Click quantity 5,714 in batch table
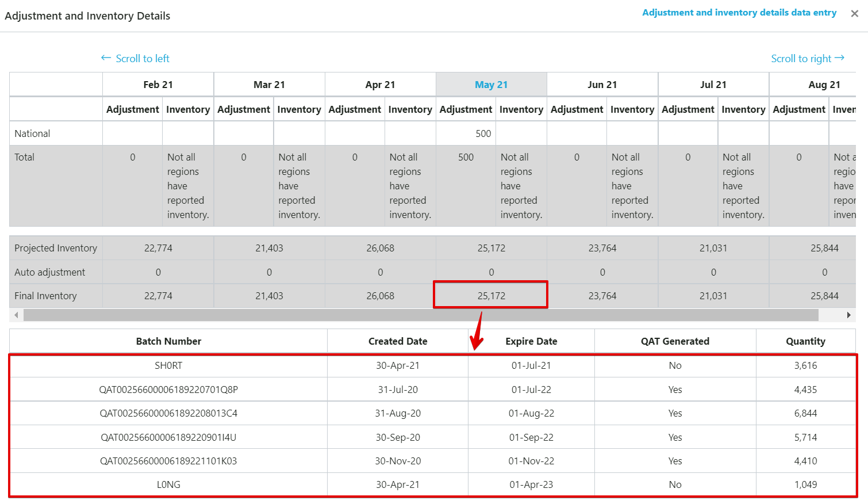868x500 pixels. click(805, 437)
